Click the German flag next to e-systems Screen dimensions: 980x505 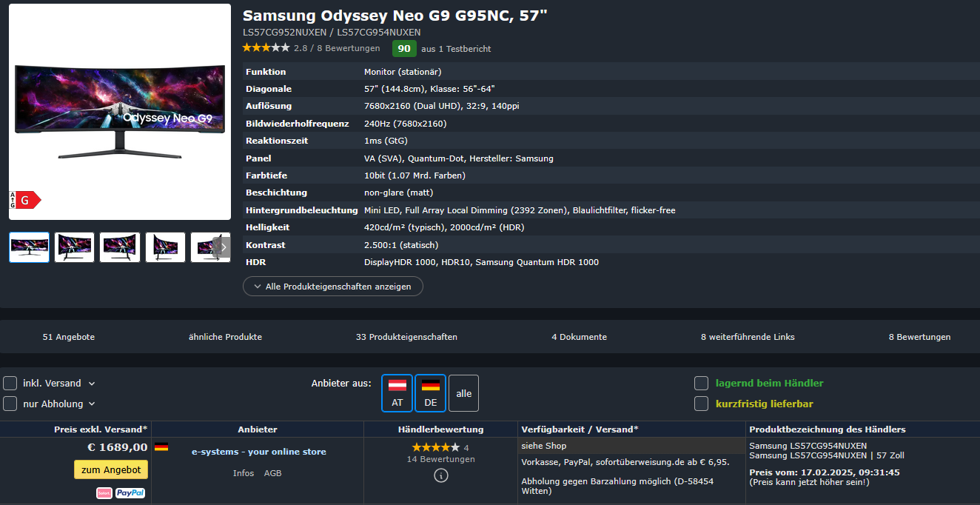click(161, 447)
